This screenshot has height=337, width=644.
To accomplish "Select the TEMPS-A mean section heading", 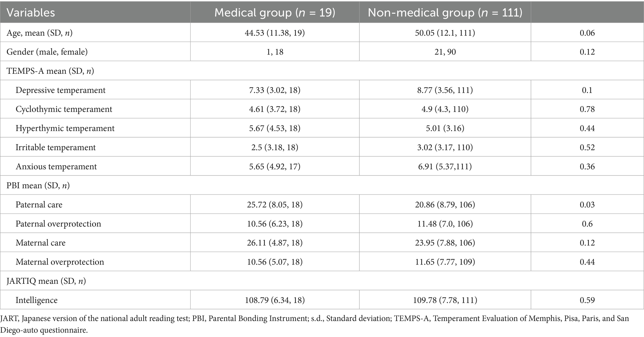I will pyautogui.click(x=50, y=71).
